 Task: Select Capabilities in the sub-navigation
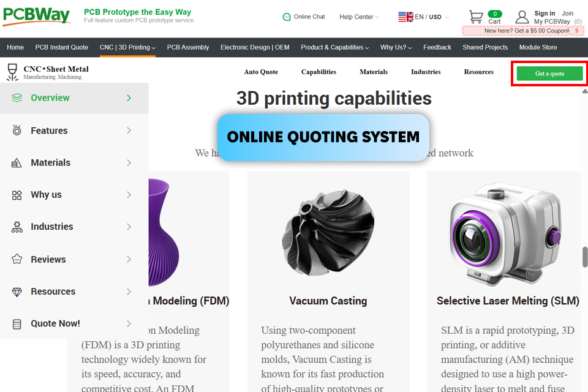click(x=318, y=72)
